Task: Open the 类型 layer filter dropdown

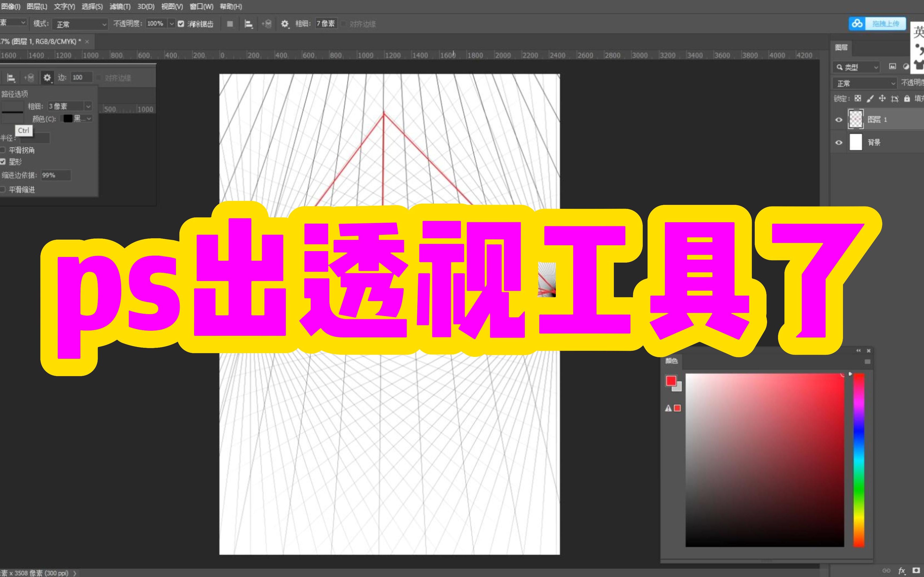Action: [x=856, y=67]
